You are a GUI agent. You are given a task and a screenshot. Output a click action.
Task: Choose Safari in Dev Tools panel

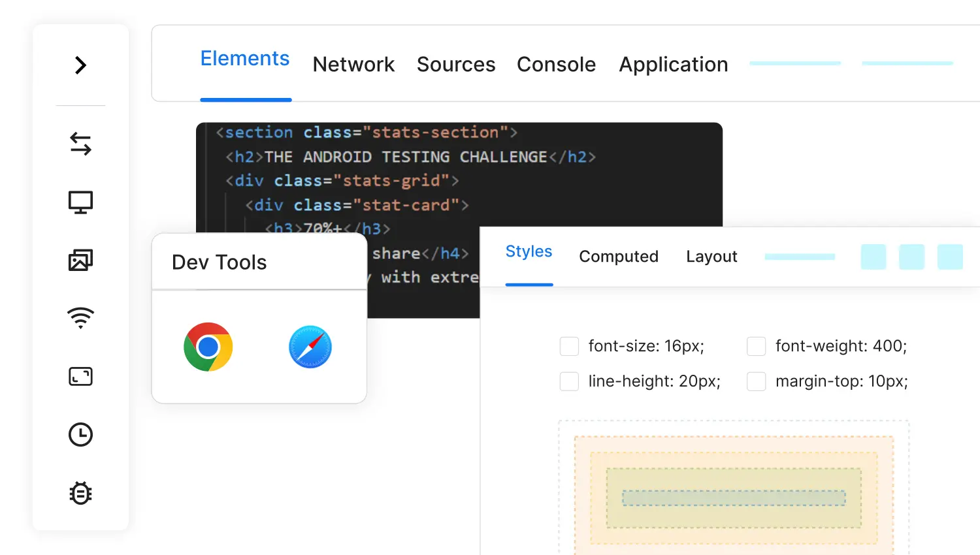click(x=310, y=347)
